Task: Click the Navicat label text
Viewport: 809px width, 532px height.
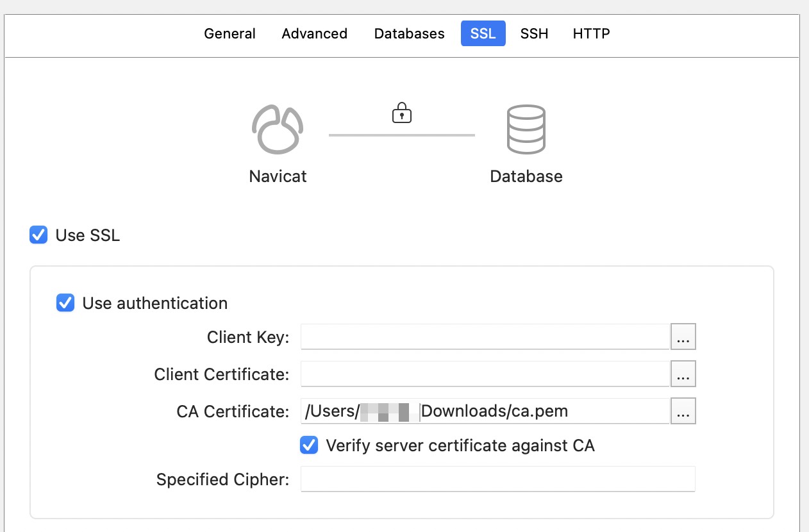Action: pos(278,176)
